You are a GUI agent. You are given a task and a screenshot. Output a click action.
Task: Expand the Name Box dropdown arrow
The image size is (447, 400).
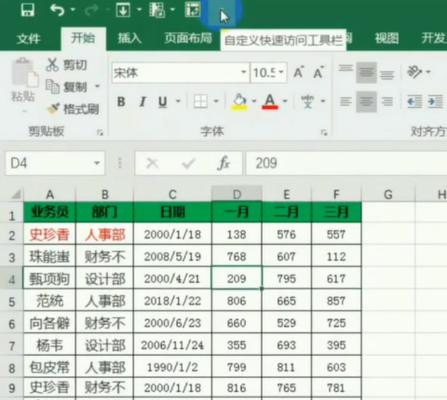[x=97, y=163]
